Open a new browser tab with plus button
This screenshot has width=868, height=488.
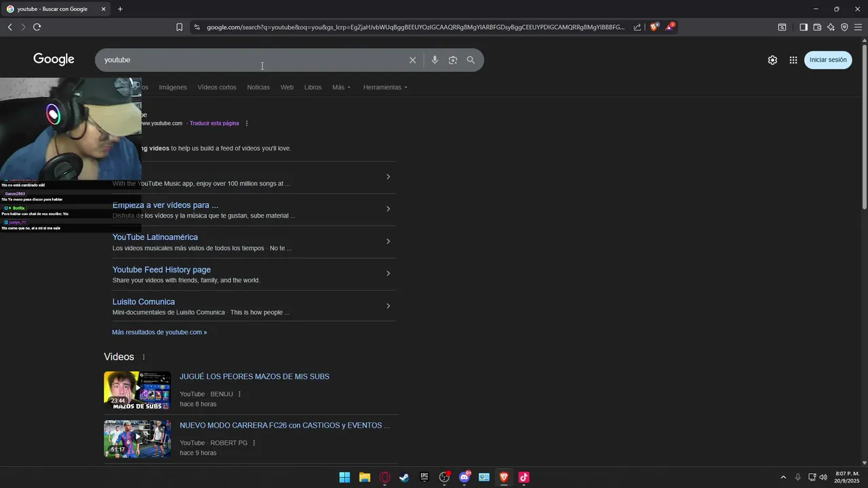(120, 9)
